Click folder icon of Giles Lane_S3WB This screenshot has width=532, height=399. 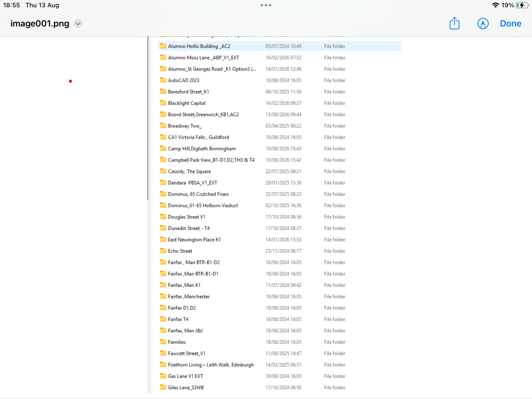click(163, 387)
